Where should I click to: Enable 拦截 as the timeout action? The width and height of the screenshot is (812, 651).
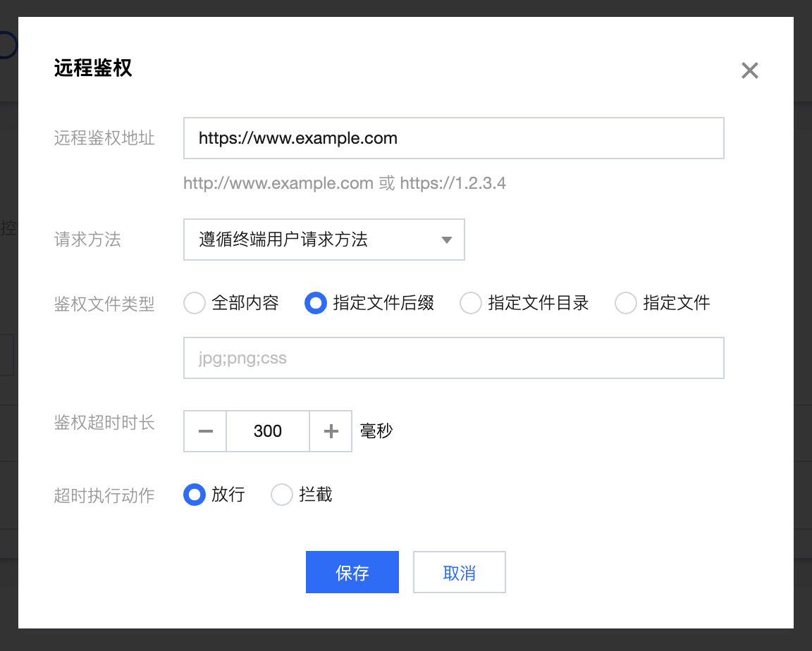pyautogui.click(x=281, y=495)
